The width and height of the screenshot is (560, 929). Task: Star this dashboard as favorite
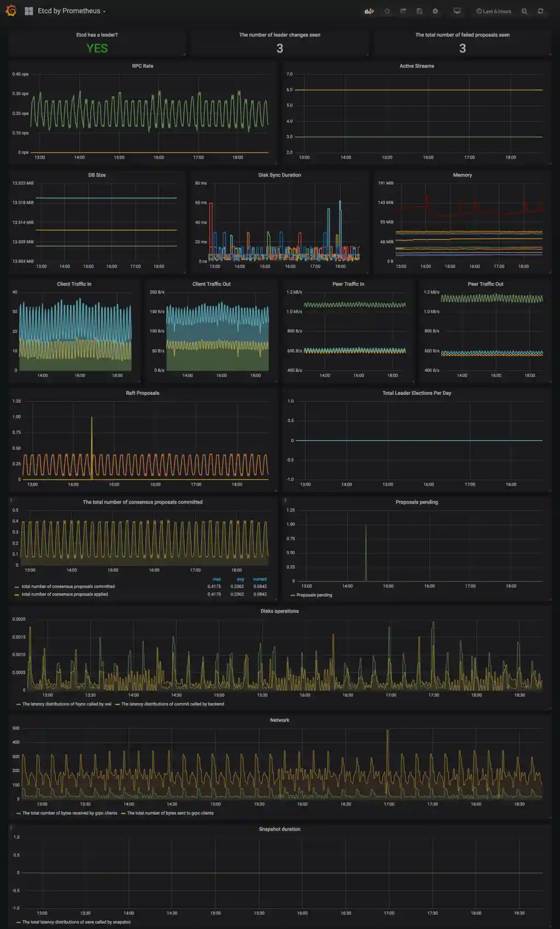(x=387, y=11)
